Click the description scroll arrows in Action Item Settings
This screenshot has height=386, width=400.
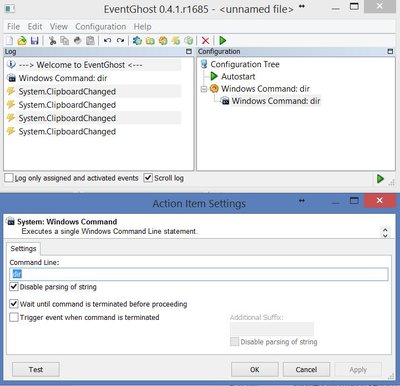tap(385, 232)
